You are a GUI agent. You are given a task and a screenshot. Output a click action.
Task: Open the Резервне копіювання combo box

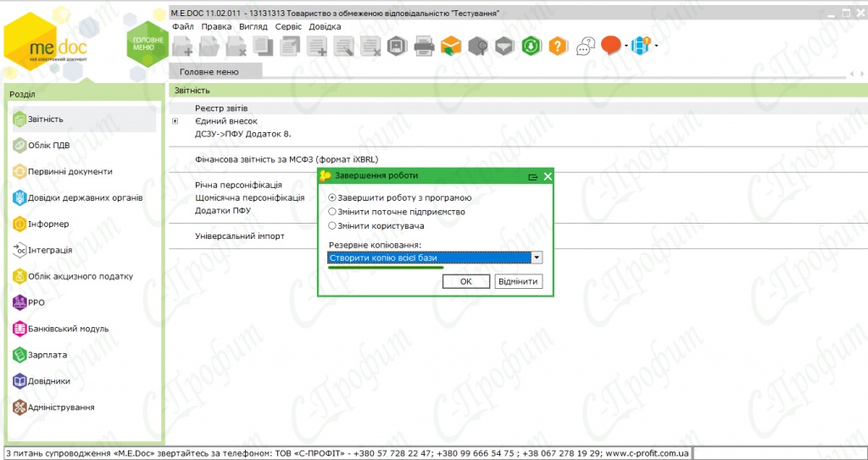(x=435, y=258)
